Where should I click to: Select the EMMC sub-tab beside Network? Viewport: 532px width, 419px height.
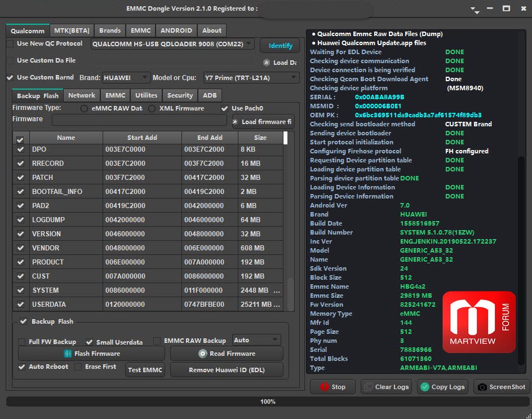point(116,95)
